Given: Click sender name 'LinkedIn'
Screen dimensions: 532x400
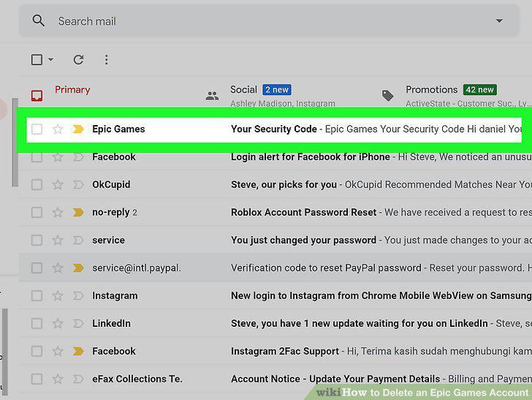Looking at the screenshot, I should point(111,323).
